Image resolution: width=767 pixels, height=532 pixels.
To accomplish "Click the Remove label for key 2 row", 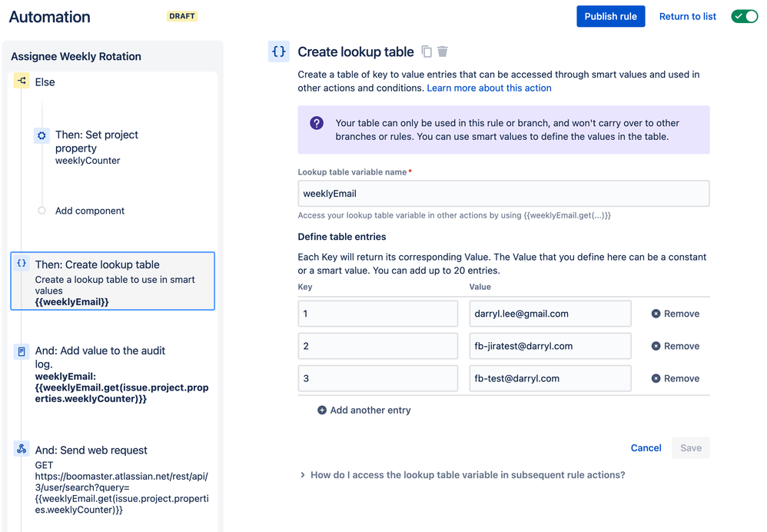I will click(682, 346).
